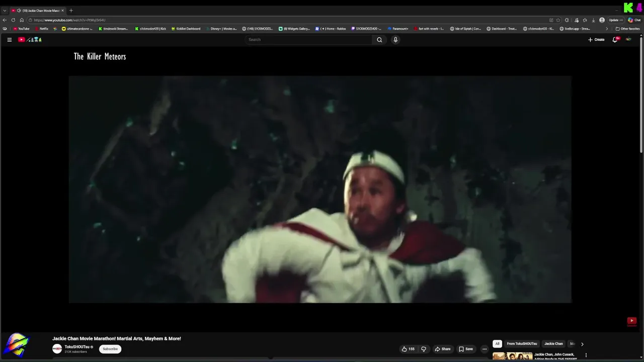Select the Jackie Chan Movie Marathon tab
This screenshot has height=362, width=644.
(38, 11)
